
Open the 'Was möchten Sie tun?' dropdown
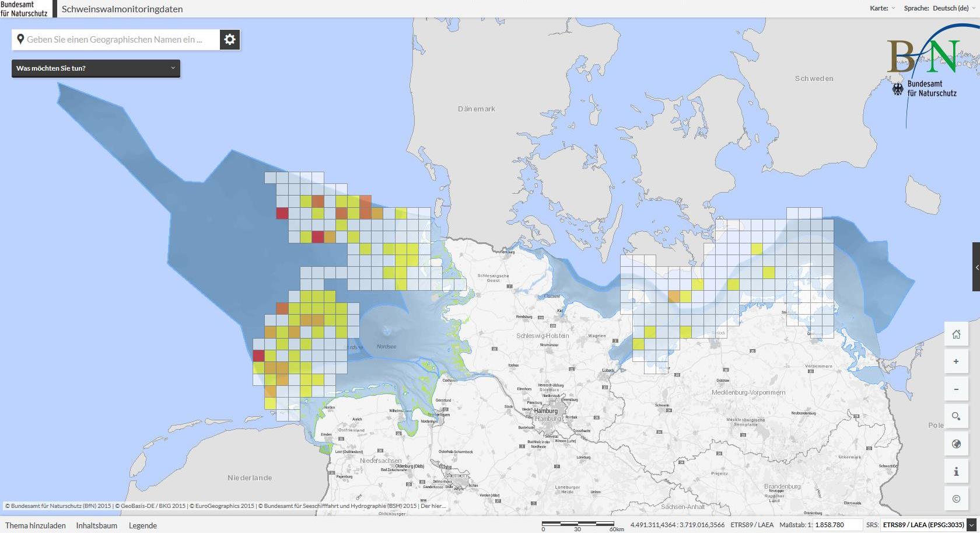(x=96, y=68)
